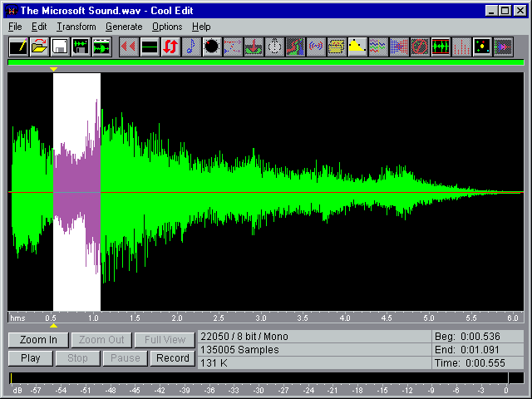Click the yellow marker above the waveform
Image resolution: width=532 pixels, height=399 pixels.
pos(53,69)
